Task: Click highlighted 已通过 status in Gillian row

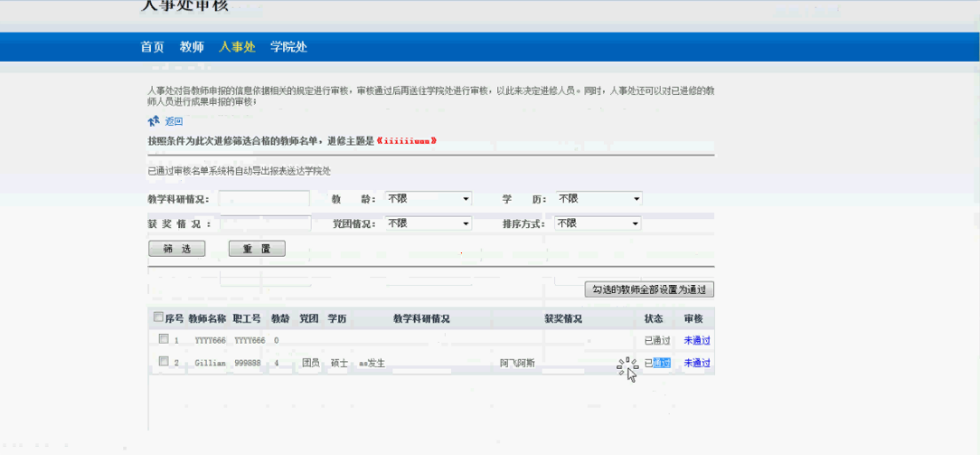Action: point(657,363)
